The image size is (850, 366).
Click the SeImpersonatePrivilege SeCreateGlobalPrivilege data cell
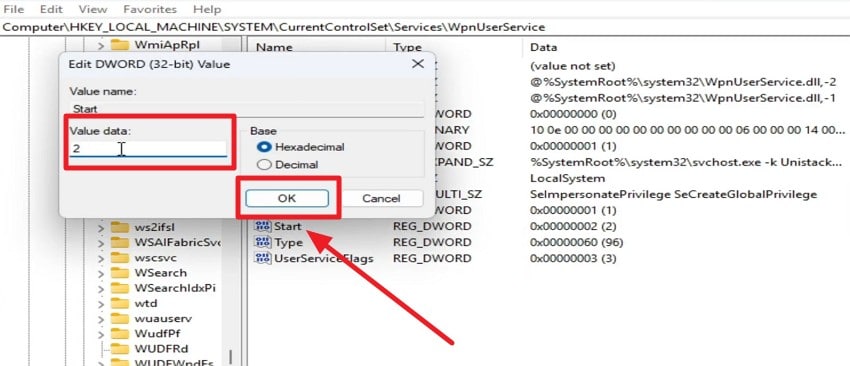673,195
